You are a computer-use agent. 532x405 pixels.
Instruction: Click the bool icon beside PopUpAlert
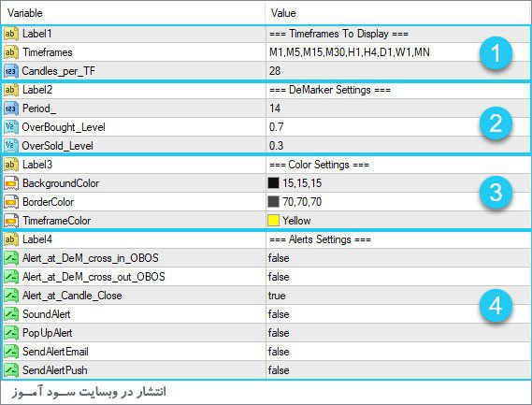click(x=11, y=333)
